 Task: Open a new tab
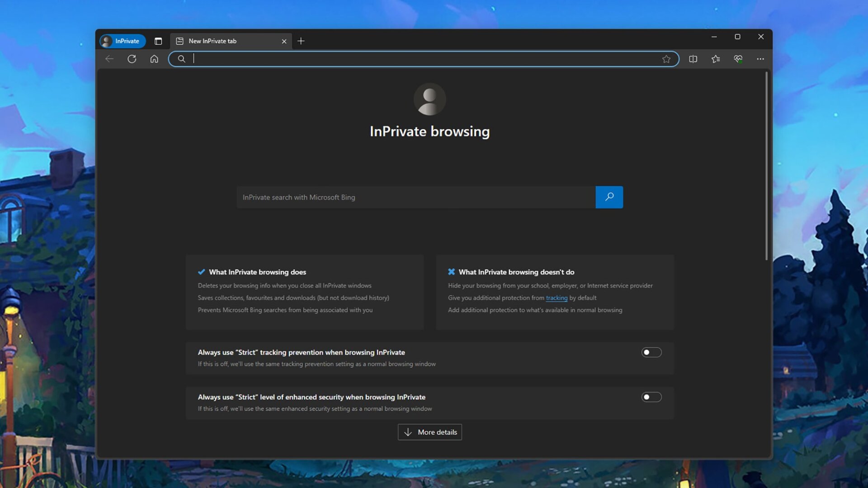[x=301, y=41]
